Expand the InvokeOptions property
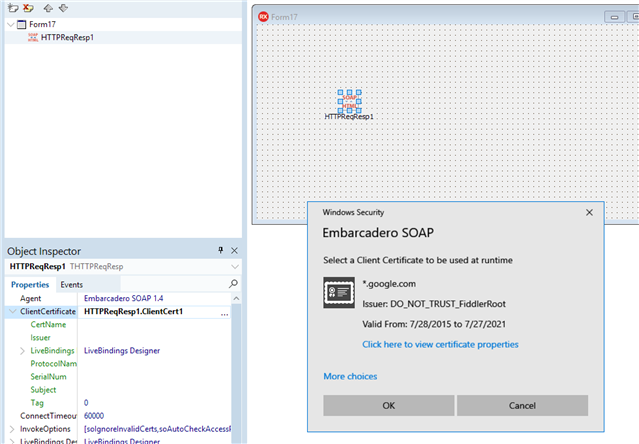 click(x=12, y=429)
